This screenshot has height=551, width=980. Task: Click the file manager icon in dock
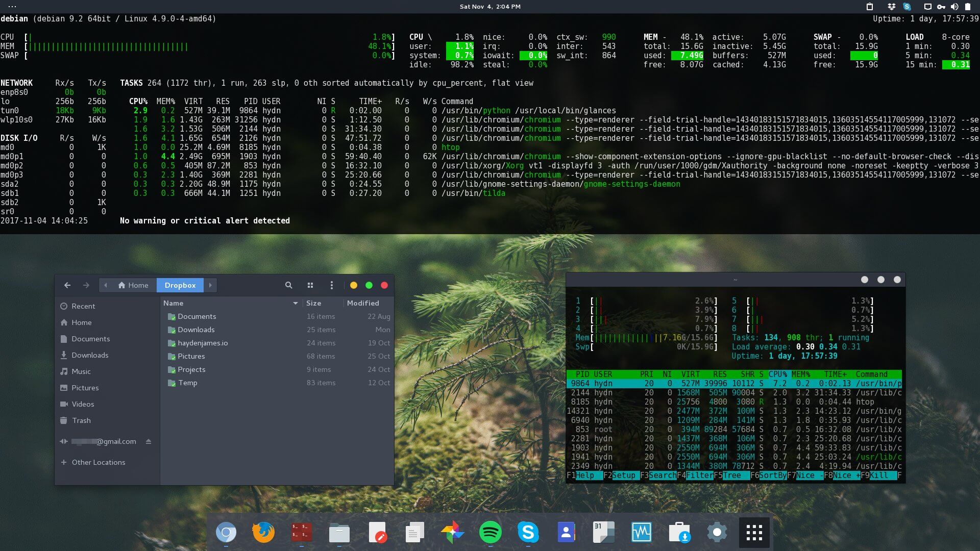click(x=339, y=532)
